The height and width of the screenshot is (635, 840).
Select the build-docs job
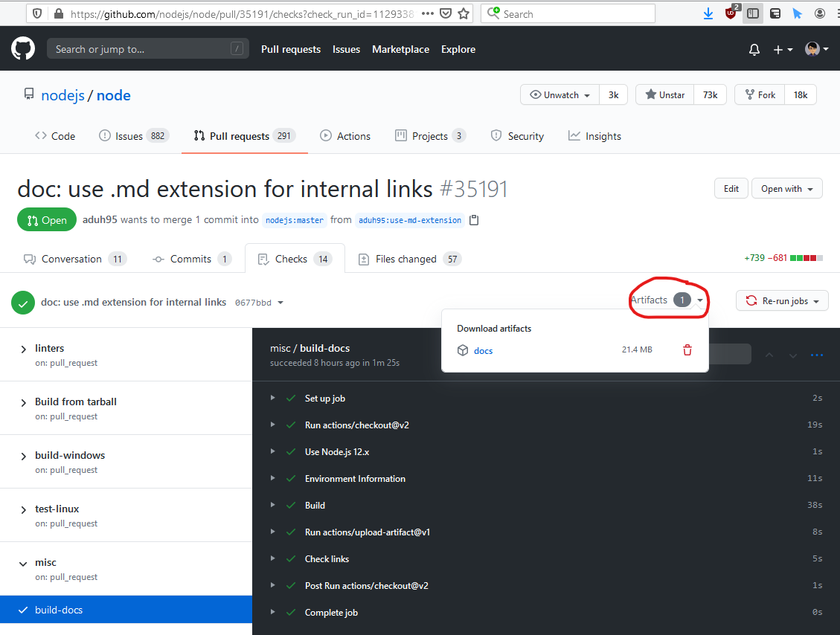(126, 609)
